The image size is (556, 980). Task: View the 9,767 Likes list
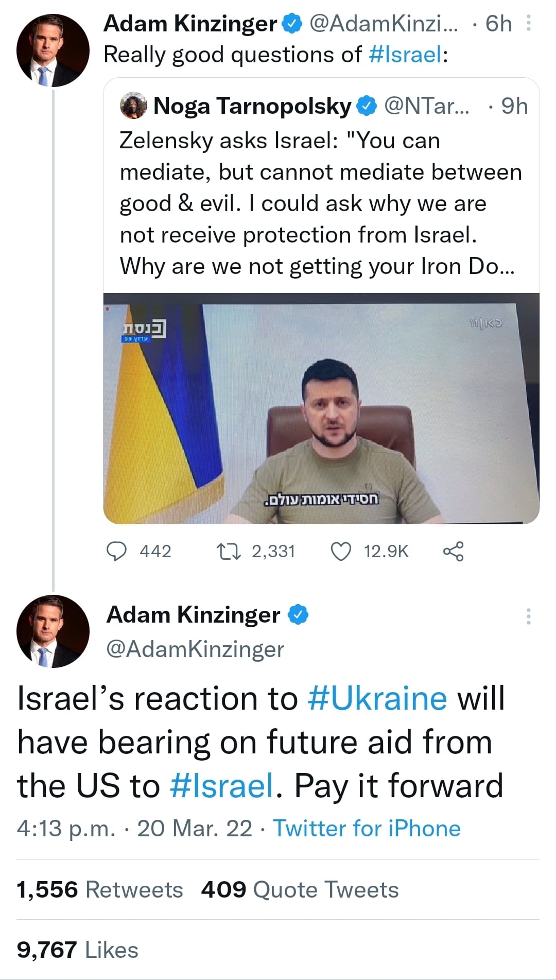click(77, 950)
